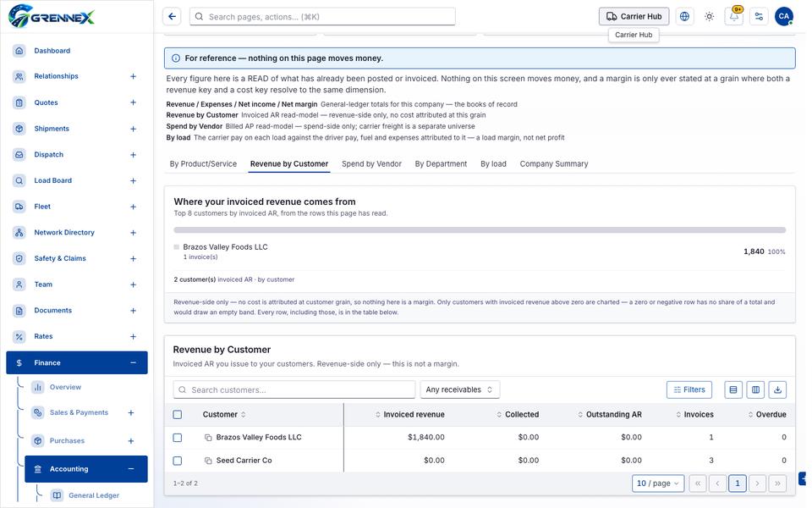Focus the Search pages, actions field

click(x=322, y=17)
